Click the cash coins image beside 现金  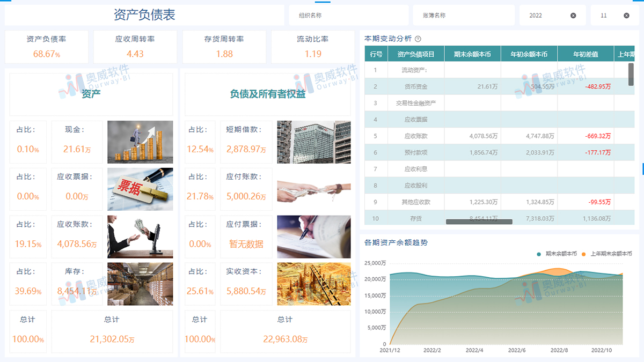140,142
